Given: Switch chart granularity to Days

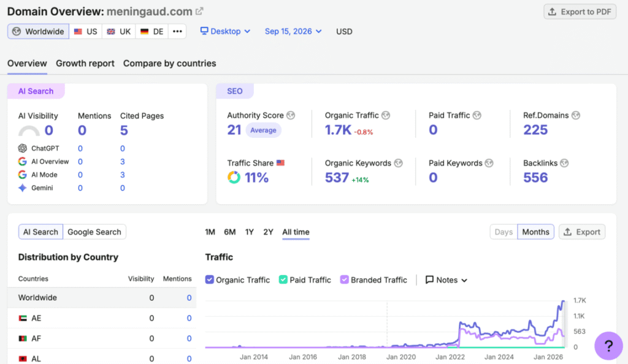Looking at the screenshot, I should pyautogui.click(x=504, y=232).
